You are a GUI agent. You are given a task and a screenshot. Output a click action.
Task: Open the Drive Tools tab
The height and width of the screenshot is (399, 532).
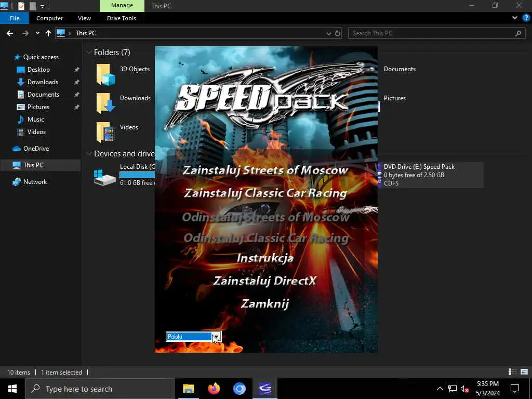[122, 18]
